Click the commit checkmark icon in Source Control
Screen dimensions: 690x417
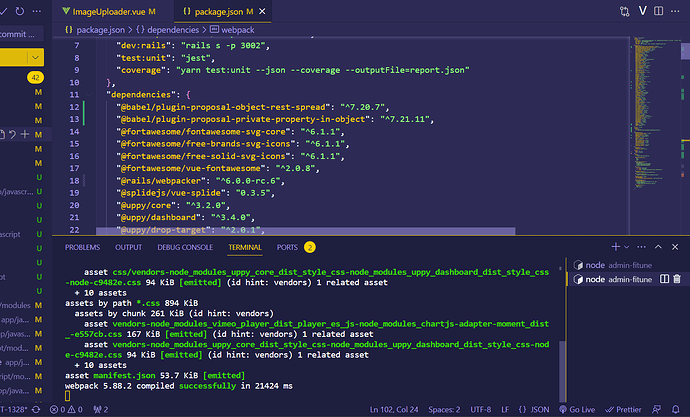click(x=3, y=11)
